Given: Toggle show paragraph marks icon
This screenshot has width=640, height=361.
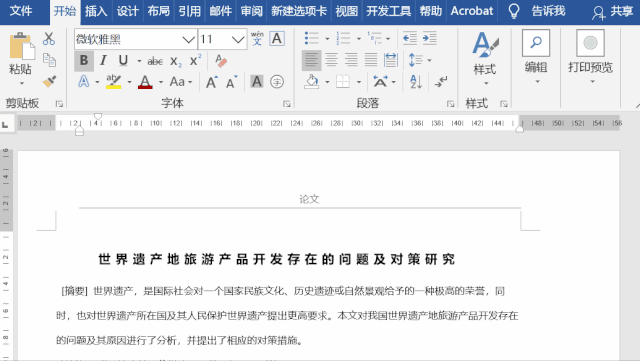Looking at the screenshot, I should [441, 82].
